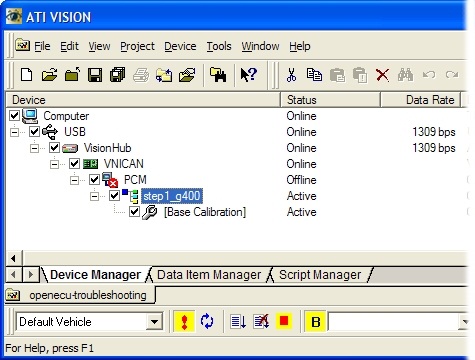Switch to the Script Manager tab
This screenshot has height=360, width=475.
click(x=320, y=275)
